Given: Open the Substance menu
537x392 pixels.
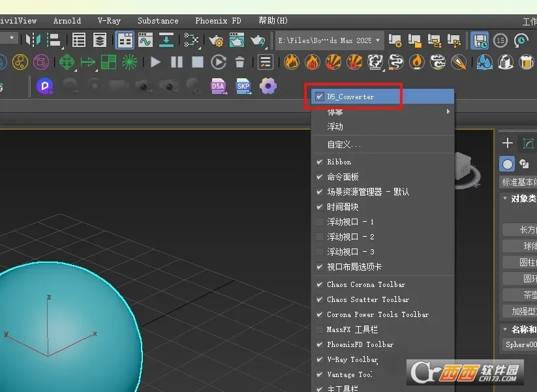Looking at the screenshot, I should click(158, 20).
